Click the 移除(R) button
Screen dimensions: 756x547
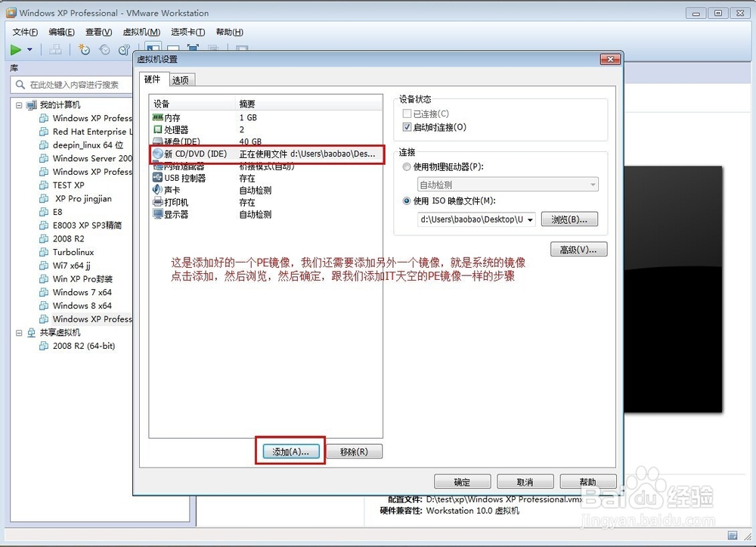pyautogui.click(x=354, y=452)
